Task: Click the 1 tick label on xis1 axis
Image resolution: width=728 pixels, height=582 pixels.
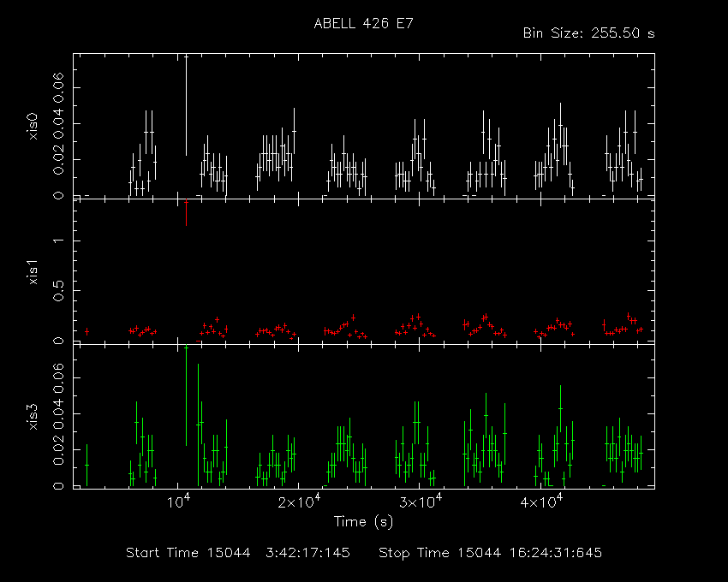Action: point(58,241)
